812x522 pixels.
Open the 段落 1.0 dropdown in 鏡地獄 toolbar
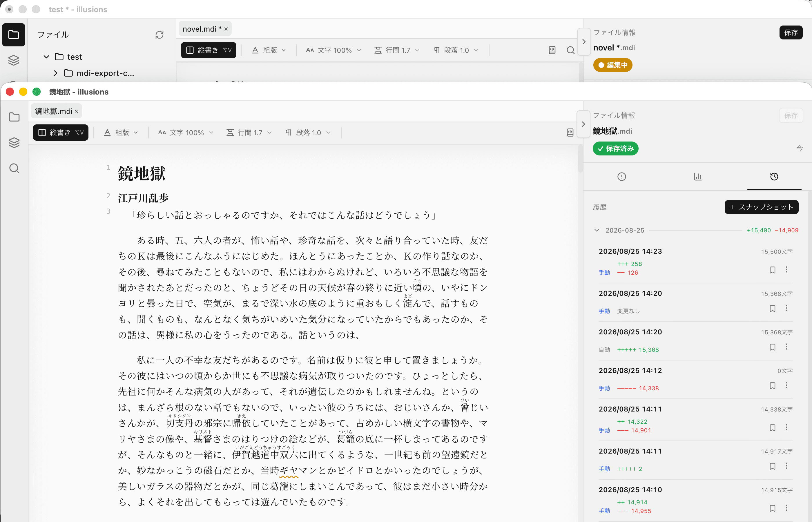[x=308, y=133]
